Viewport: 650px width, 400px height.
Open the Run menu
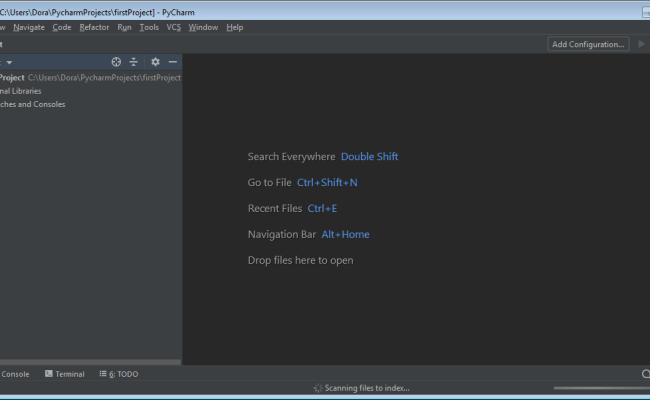124,27
